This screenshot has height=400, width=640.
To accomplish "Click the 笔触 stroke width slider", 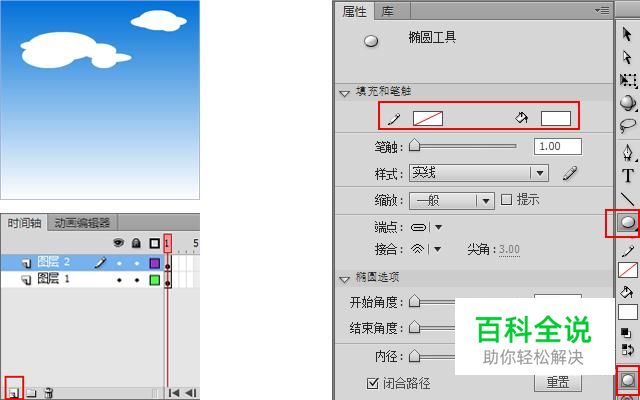I will click(463, 146).
